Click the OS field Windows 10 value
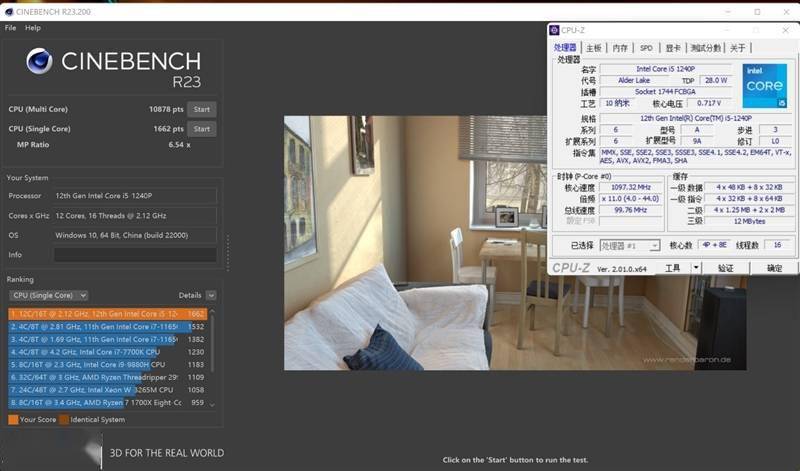 pos(135,235)
